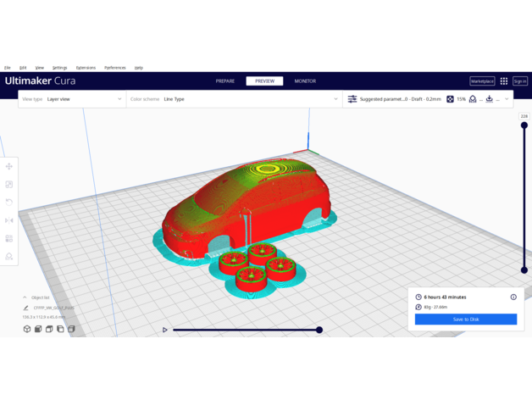Viewport: 532px width, 400px height.
Task: Select the Move tool in left toolbar
Action: point(9,166)
